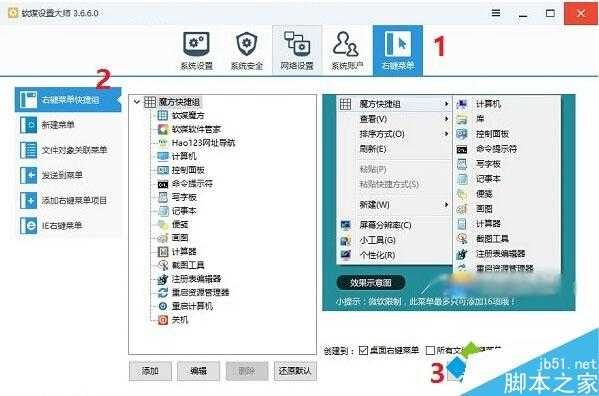This screenshot has width=599, height=396.
Task: Select 便笺 icon in the tree list
Action: 163,224
